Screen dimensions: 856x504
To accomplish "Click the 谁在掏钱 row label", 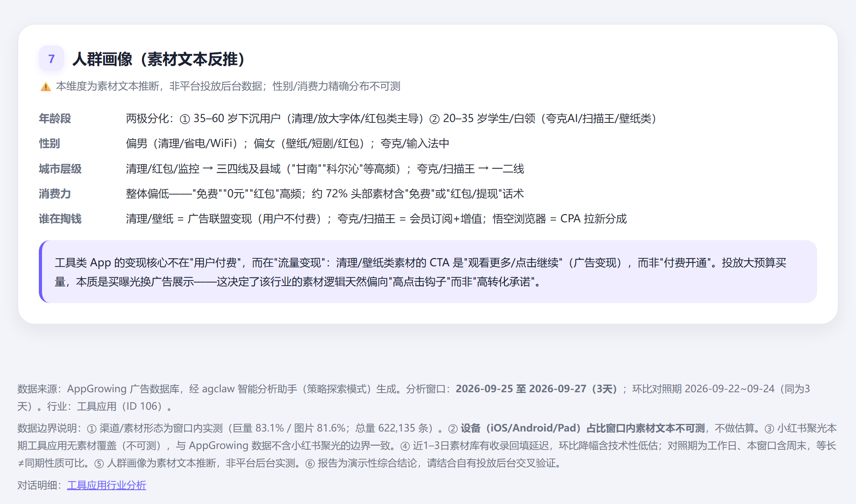I will pos(60,219).
